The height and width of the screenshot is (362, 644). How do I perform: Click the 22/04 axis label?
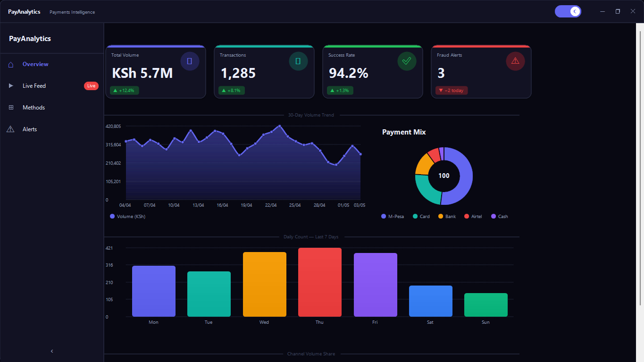271,205
